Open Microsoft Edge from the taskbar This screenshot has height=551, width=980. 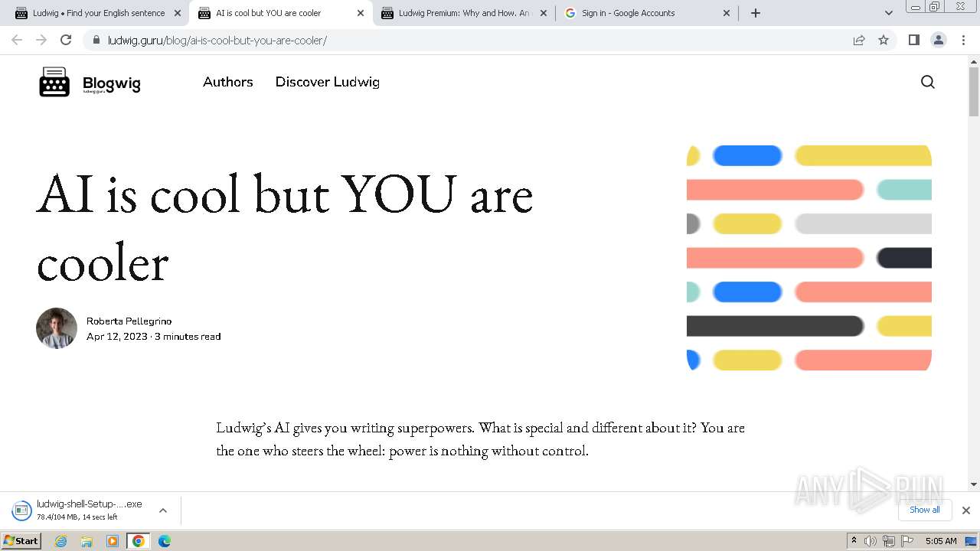pyautogui.click(x=164, y=541)
